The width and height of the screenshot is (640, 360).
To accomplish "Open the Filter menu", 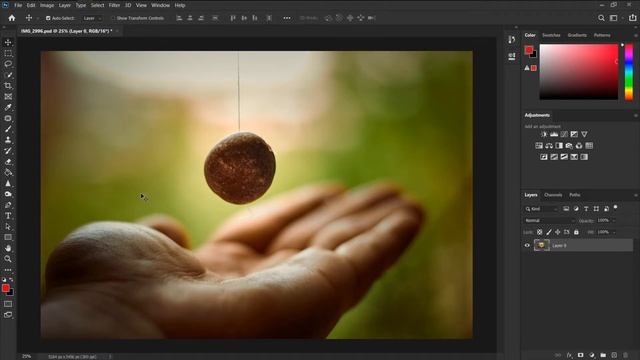I will click(114, 5).
